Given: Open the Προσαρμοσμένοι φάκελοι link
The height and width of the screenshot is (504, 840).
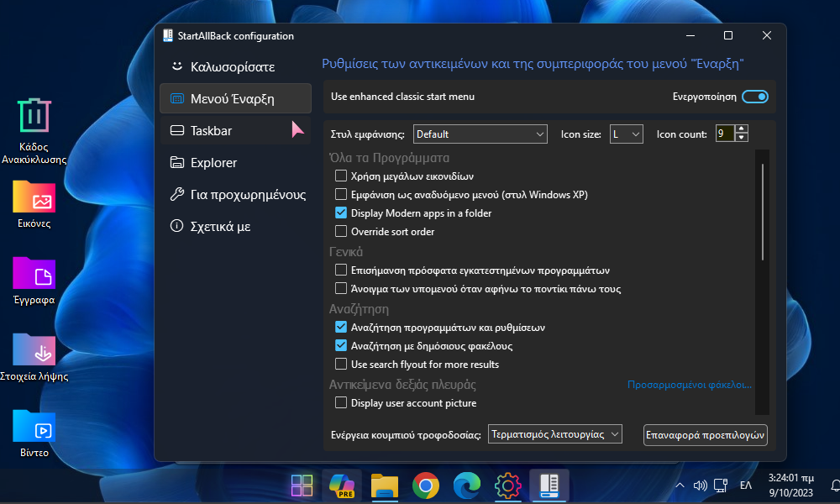Looking at the screenshot, I should [x=690, y=385].
